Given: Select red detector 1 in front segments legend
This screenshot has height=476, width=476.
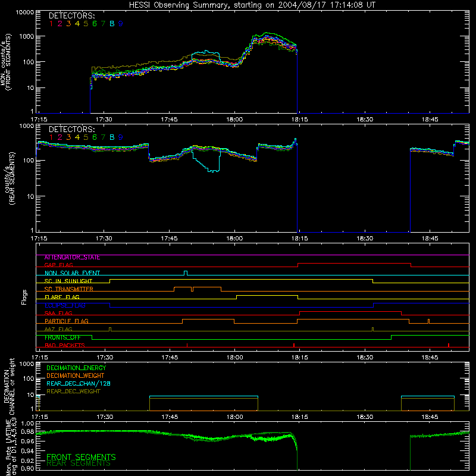Looking at the screenshot, I should 51,24.
